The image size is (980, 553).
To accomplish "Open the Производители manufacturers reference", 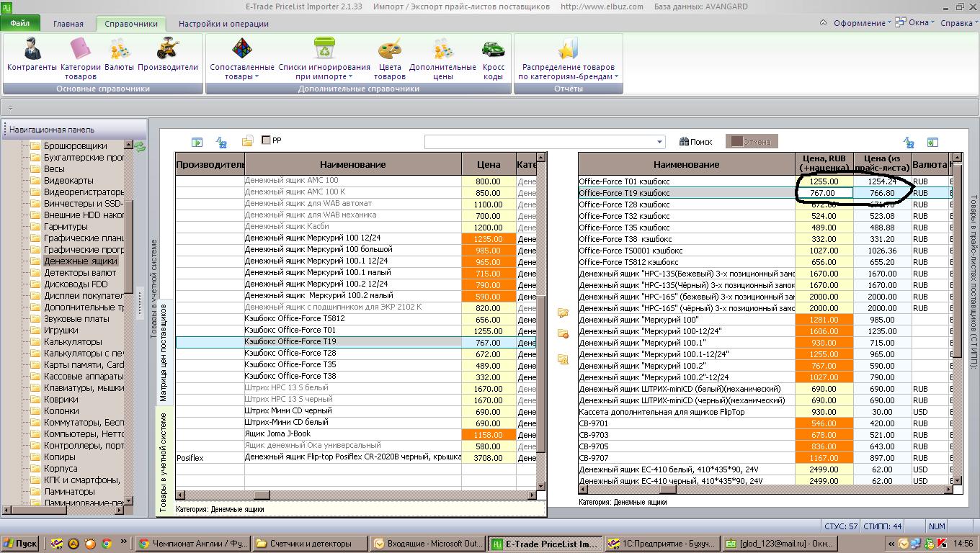I will (x=168, y=55).
